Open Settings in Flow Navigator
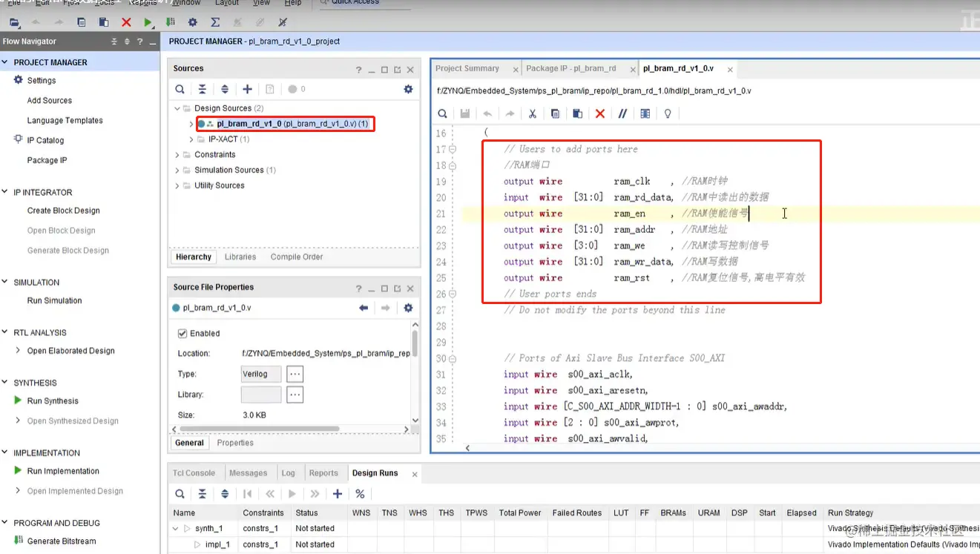 (42, 81)
